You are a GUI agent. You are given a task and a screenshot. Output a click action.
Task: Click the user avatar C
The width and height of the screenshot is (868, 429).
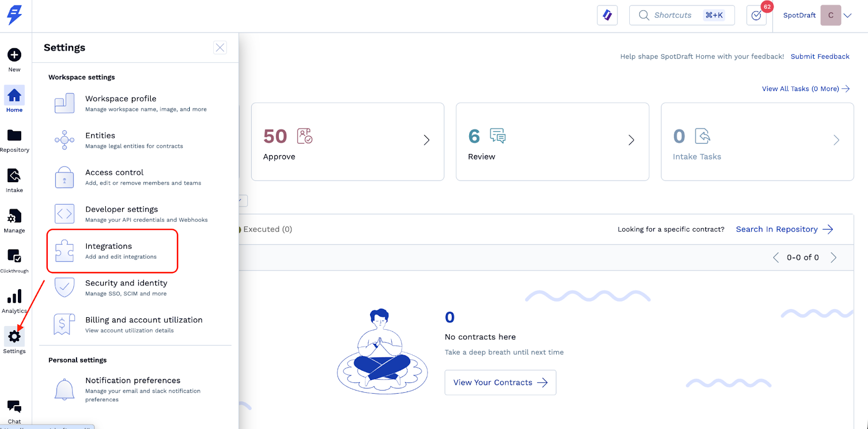coord(831,15)
